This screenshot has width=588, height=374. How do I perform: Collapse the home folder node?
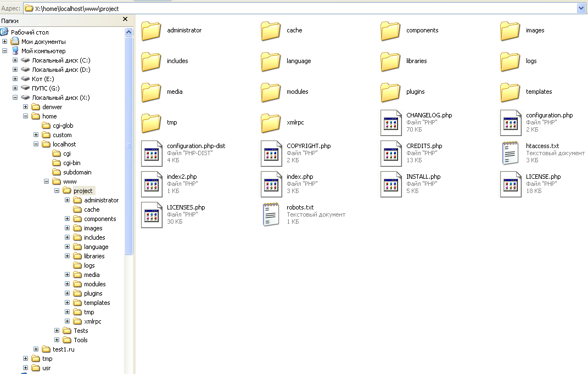[x=25, y=116]
